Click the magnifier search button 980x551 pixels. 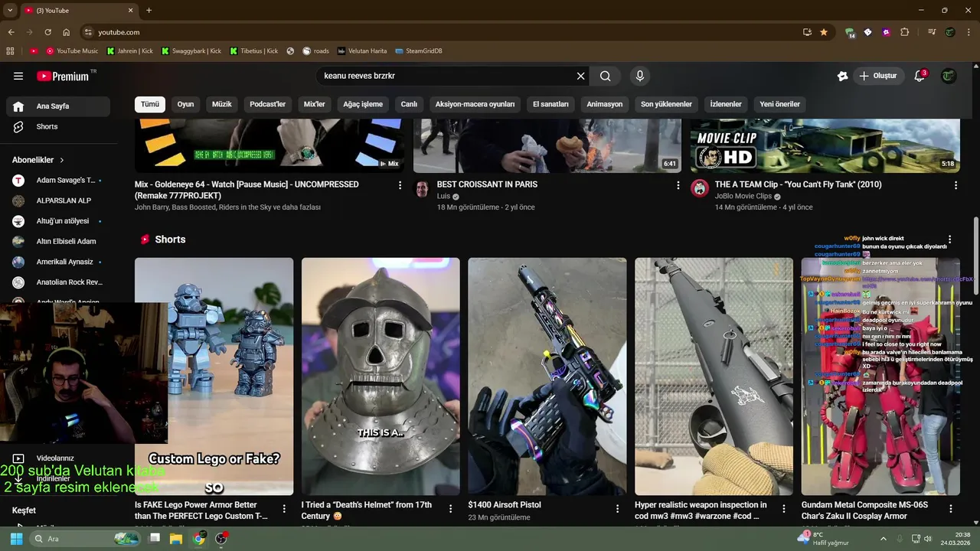pos(606,76)
